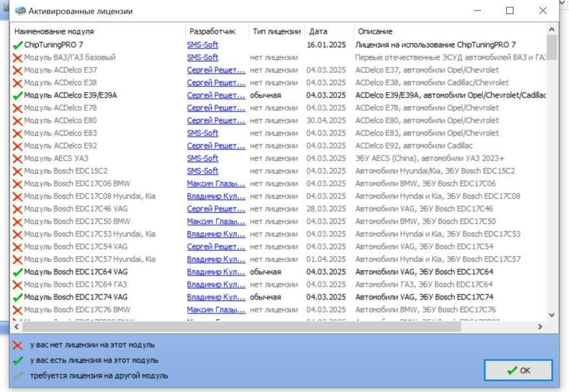
Task: Click the red cross beside Модуль ACDelco E78
Action: click(x=17, y=108)
